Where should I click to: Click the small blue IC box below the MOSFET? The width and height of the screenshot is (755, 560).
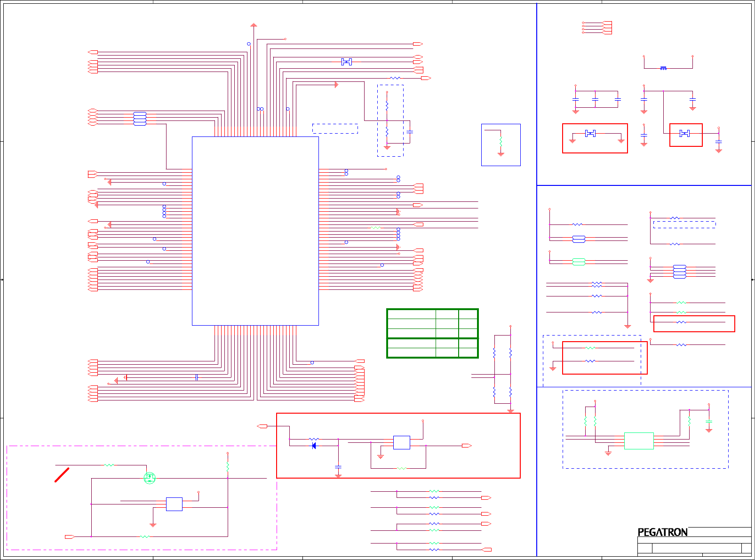[x=174, y=504]
